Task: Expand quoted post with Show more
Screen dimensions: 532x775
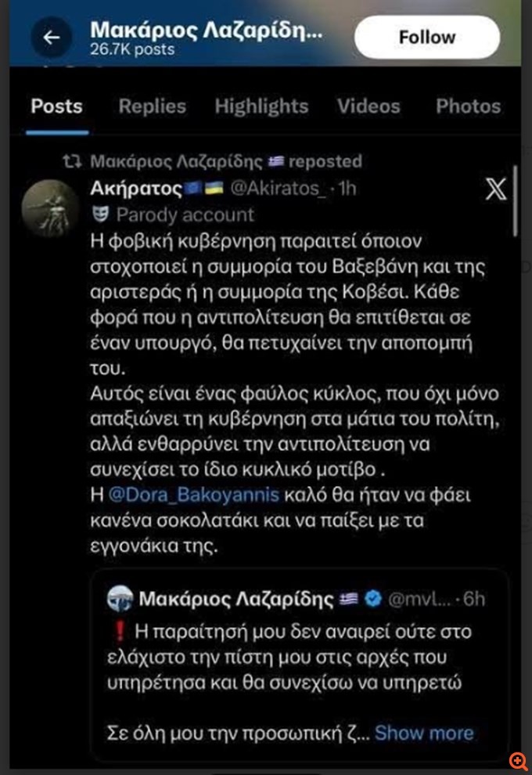Action: pyautogui.click(x=424, y=734)
